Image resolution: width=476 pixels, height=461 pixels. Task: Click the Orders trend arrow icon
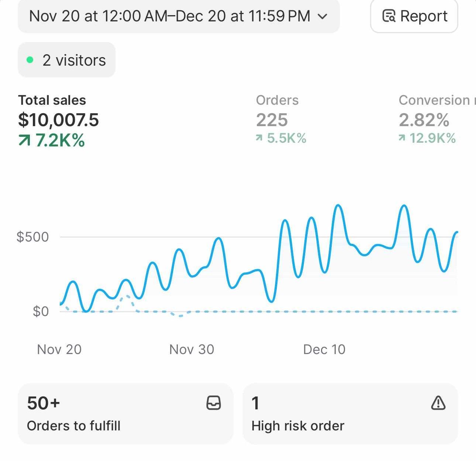[x=259, y=139]
